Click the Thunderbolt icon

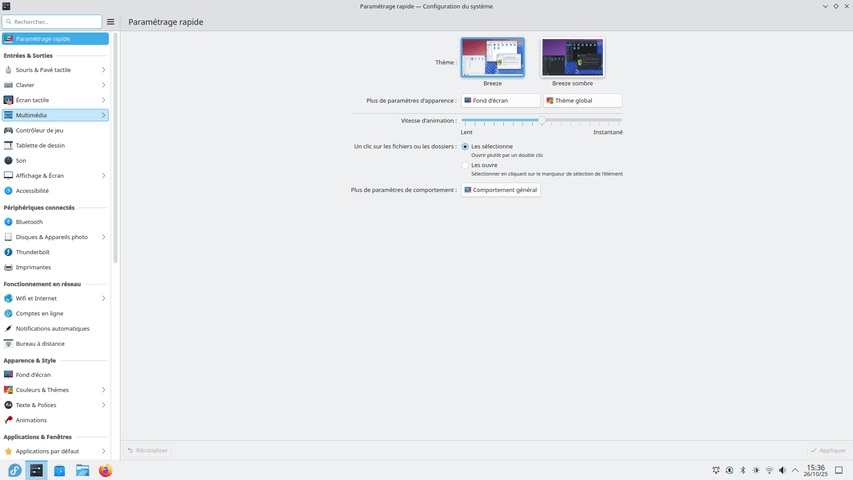pos(8,252)
